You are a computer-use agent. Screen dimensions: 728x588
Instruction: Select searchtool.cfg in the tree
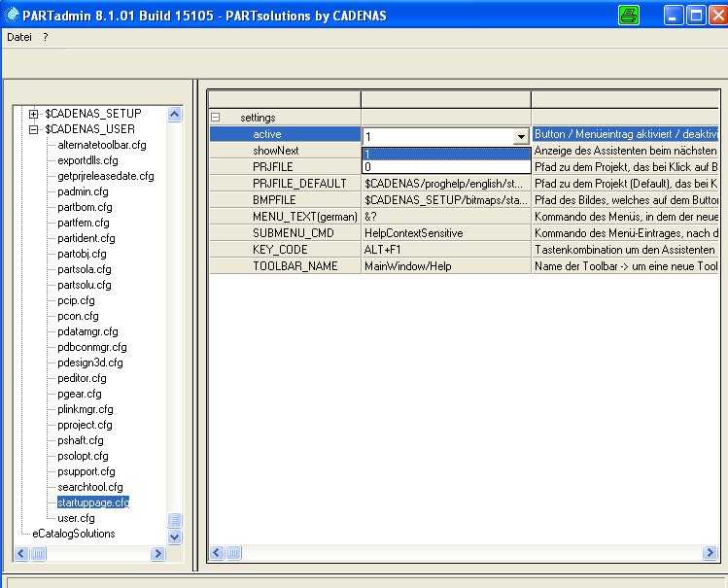90,487
